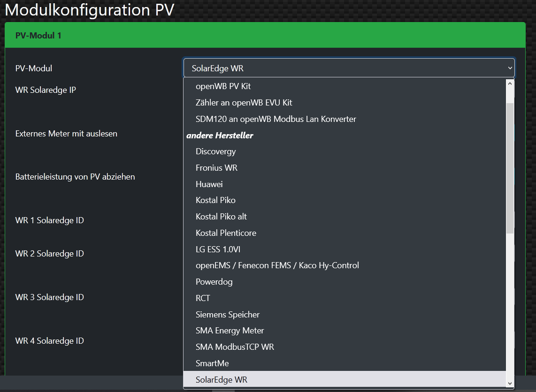The image size is (536, 392).
Task: Select SmartMe in the dropdown
Action: coord(212,363)
